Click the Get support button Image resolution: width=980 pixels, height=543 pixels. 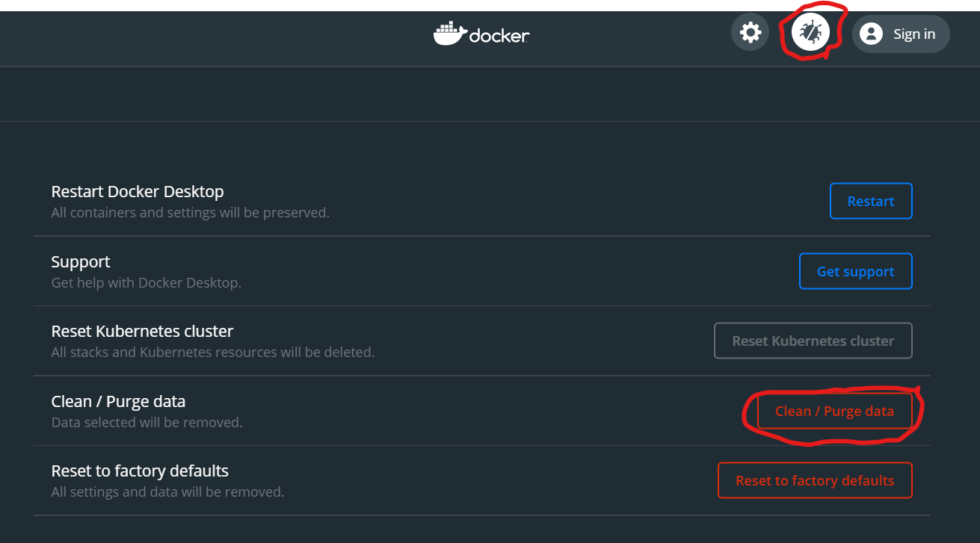[855, 271]
